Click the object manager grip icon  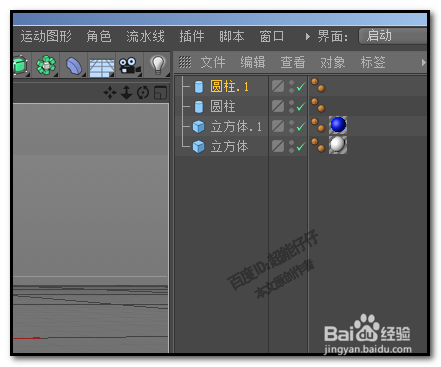[x=185, y=62]
